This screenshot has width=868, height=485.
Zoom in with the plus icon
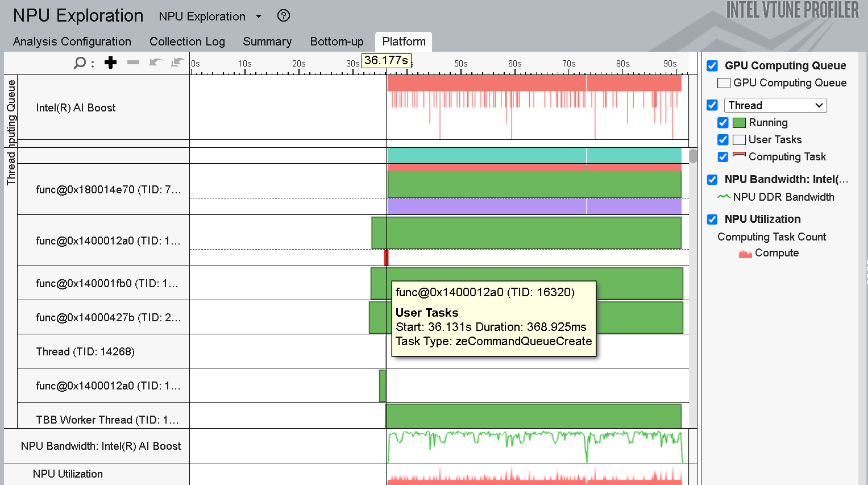[x=111, y=63]
